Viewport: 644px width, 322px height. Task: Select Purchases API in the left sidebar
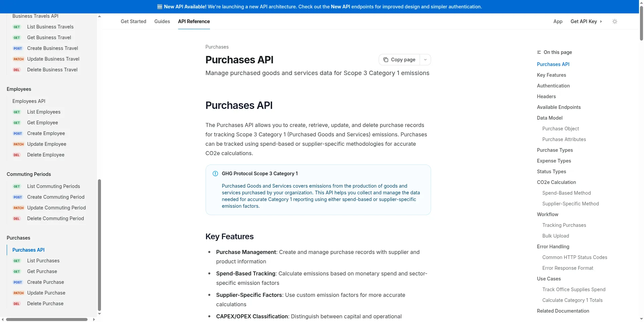coord(29,250)
